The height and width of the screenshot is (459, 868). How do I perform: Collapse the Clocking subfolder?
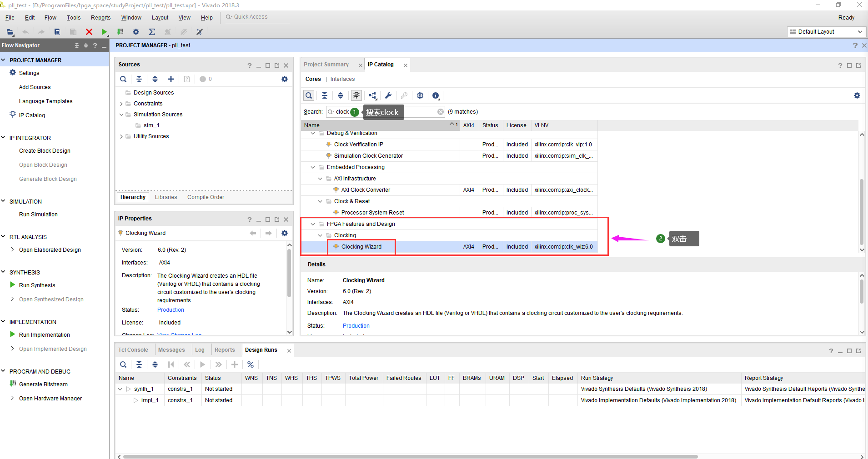[x=320, y=235]
